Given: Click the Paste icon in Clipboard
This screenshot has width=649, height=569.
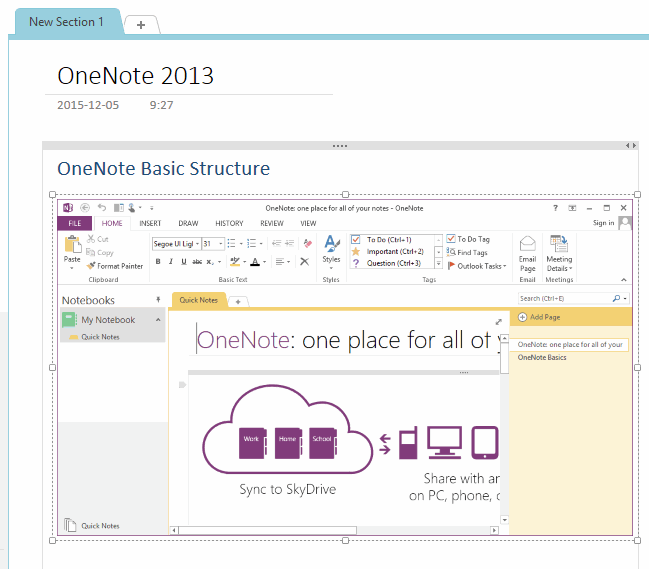Looking at the screenshot, I should point(72,246).
